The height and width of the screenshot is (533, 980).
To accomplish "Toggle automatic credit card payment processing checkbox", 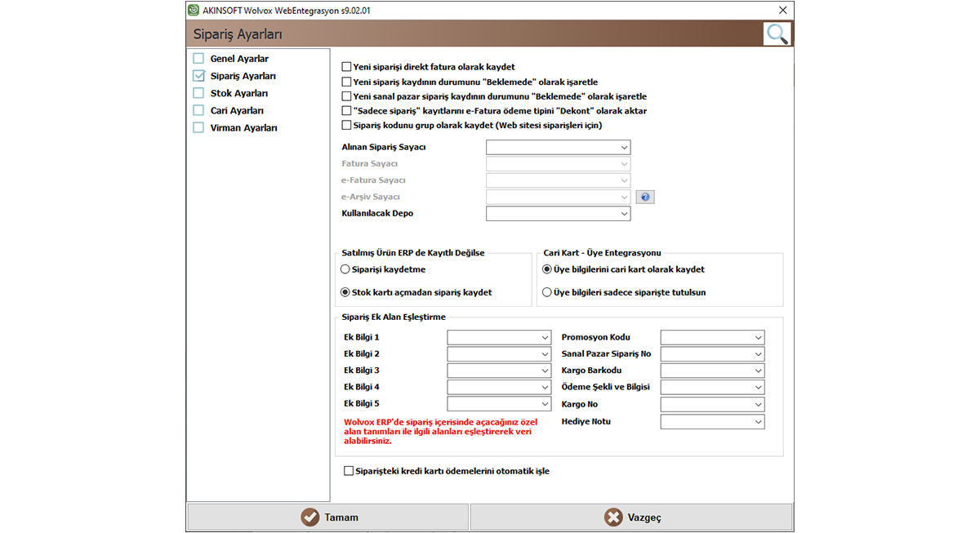I will coord(350,471).
